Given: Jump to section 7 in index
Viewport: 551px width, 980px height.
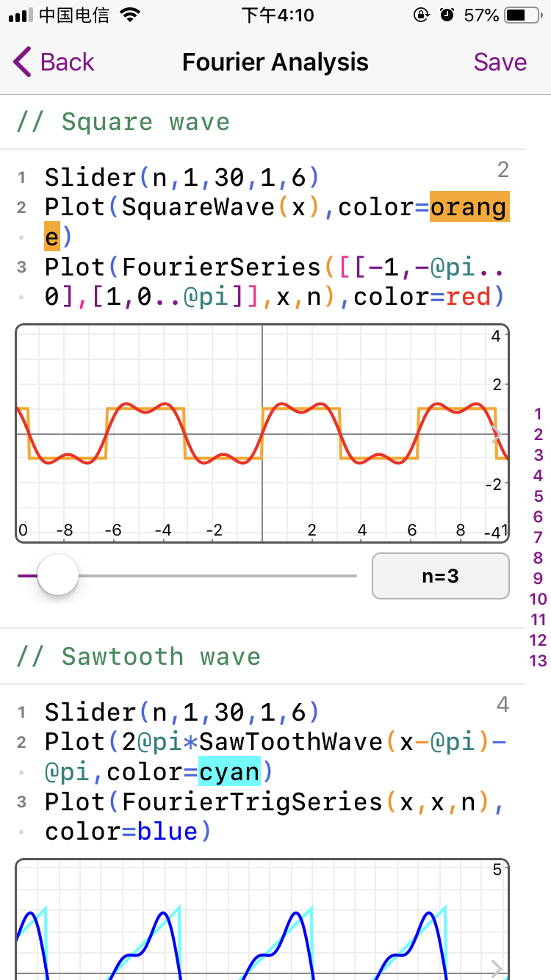Looking at the screenshot, I should (x=539, y=537).
